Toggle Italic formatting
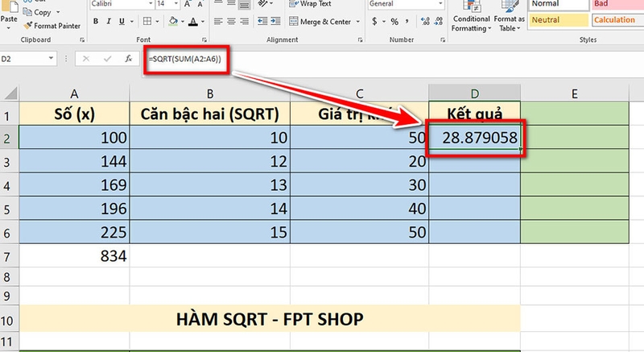 click(x=109, y=22)
